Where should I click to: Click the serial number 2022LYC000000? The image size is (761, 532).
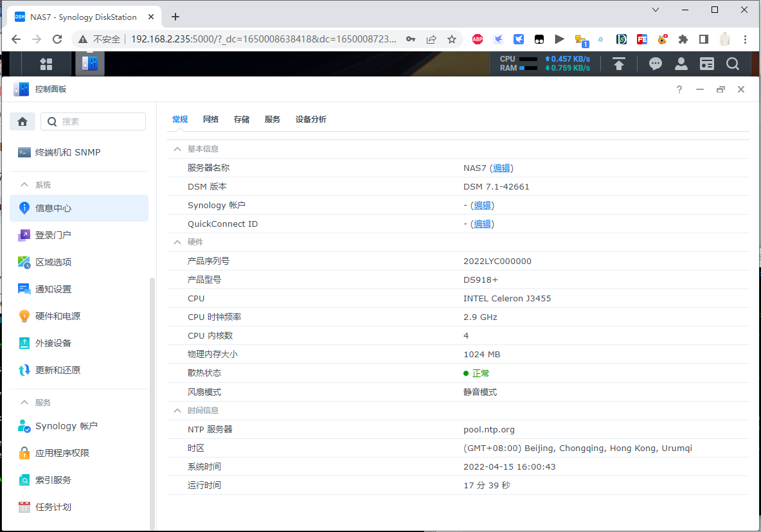point(497,261)
